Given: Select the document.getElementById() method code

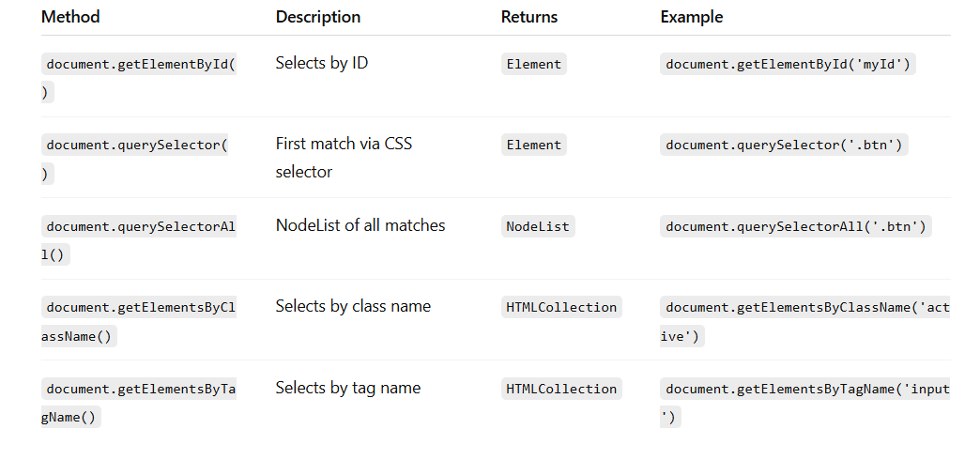Looking at the screenshot, I should pyautogui.click(x=139, y=78).
